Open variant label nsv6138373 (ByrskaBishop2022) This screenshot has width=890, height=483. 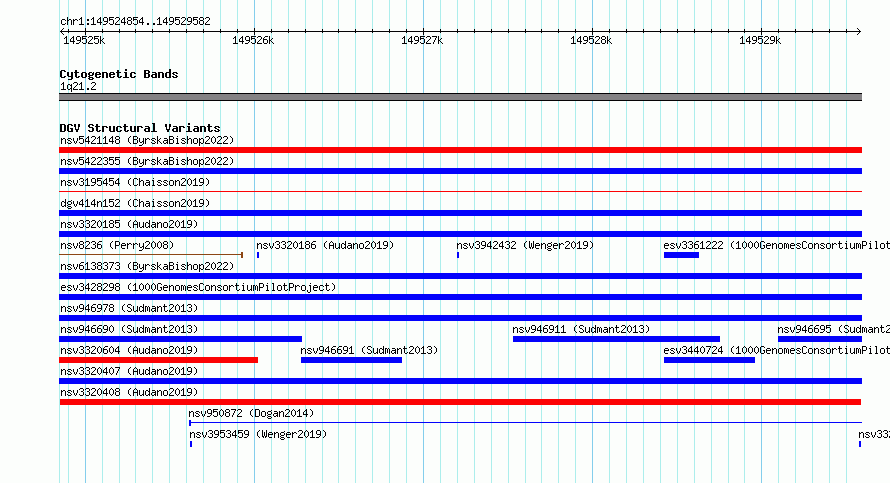tap(147, 266)
